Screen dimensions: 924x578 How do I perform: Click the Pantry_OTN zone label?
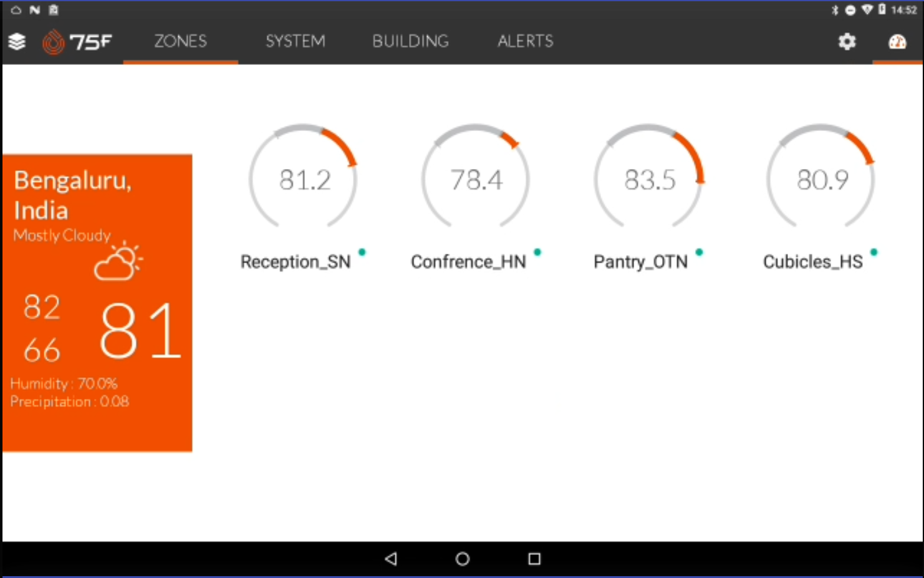pos(640,262)
